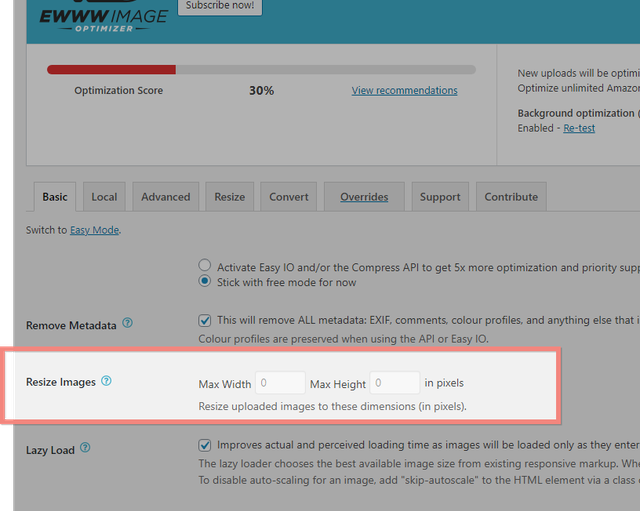Switch to the Advanced tab
Screen dimensions: 640x511
point(166,197)
